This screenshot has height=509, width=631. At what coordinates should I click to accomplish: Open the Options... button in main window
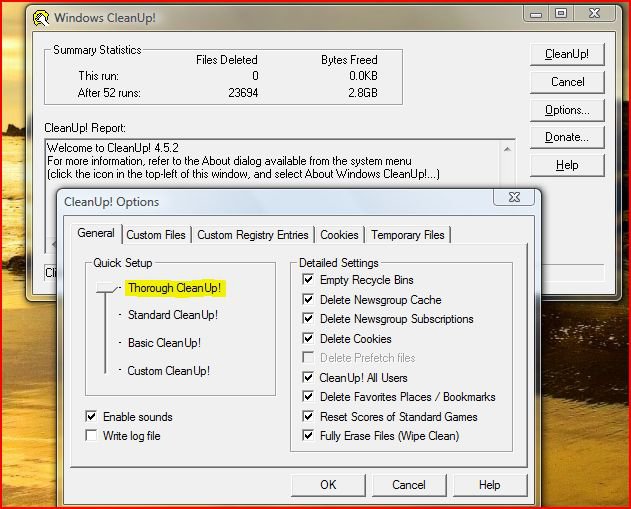tap(567, 110)
